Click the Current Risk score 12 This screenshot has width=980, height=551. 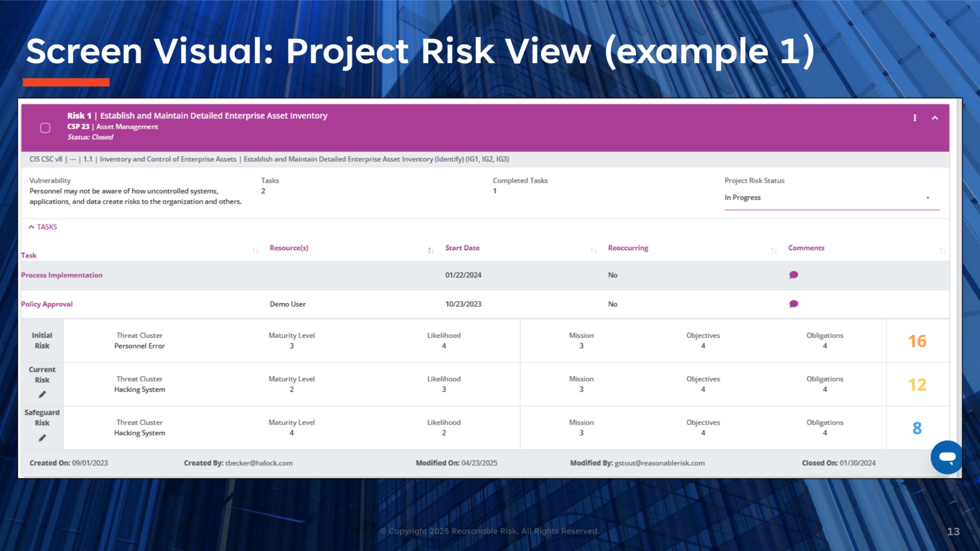click(917, 385)
